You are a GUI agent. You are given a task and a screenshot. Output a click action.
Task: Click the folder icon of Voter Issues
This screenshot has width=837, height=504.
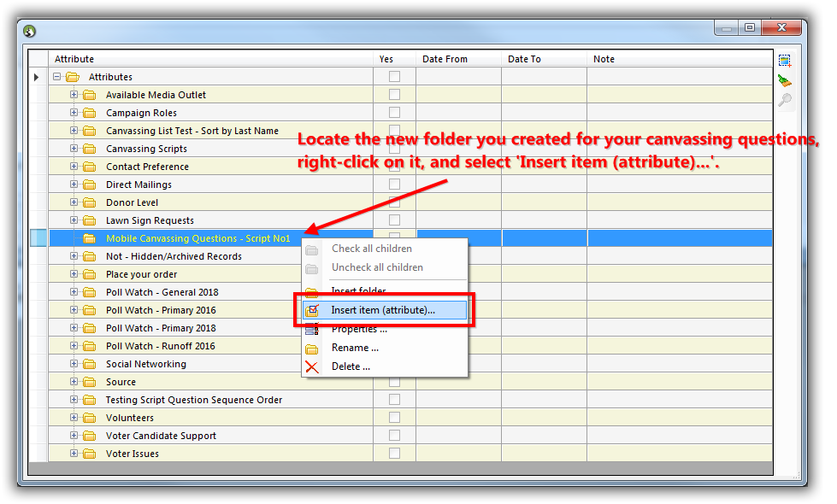90,454
